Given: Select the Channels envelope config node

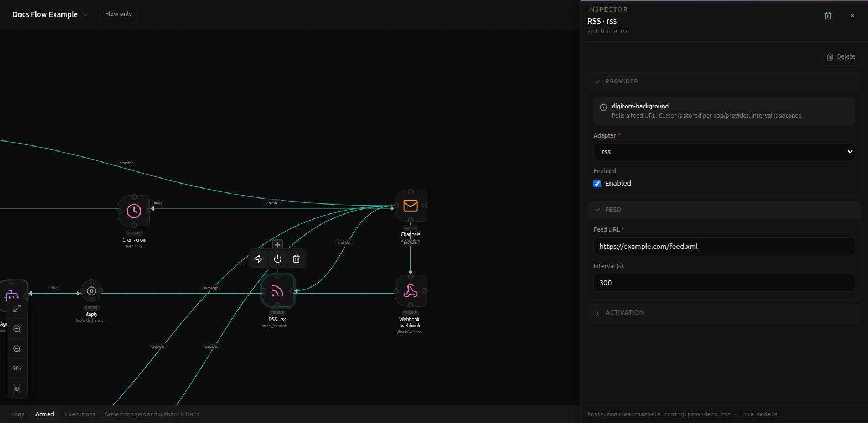Looking at the screenshot, I should coord(410,206).
